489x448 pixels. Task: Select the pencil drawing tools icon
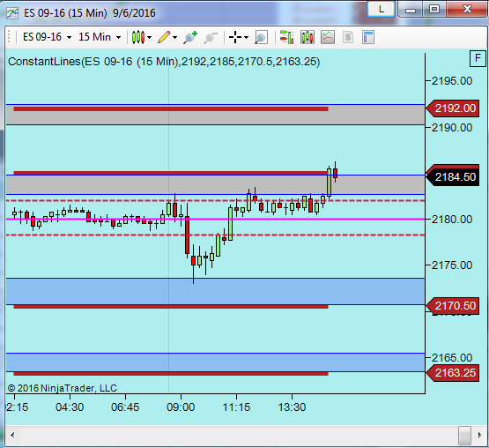pyautogui.click(x=164, y=37)
